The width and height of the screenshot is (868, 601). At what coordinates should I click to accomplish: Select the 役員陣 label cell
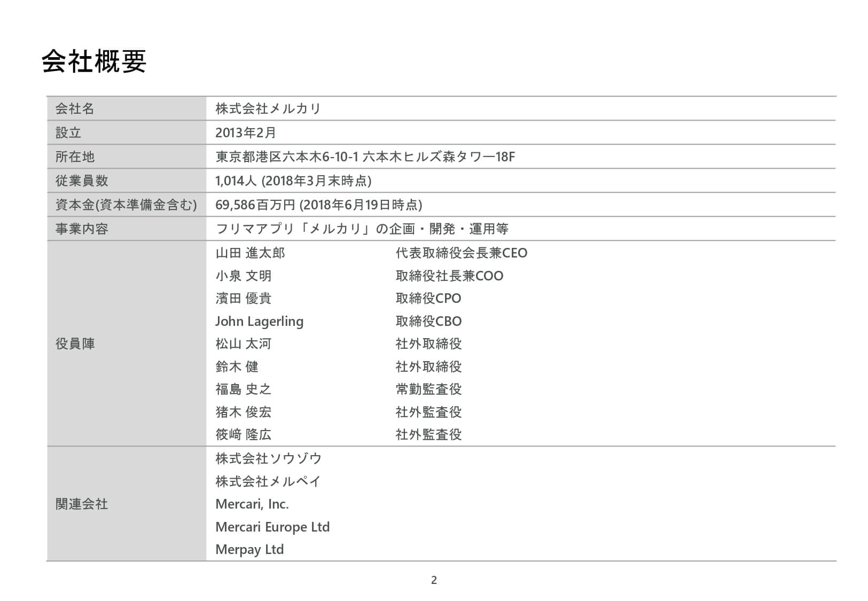pyautogui.click(x=127, y=344)
